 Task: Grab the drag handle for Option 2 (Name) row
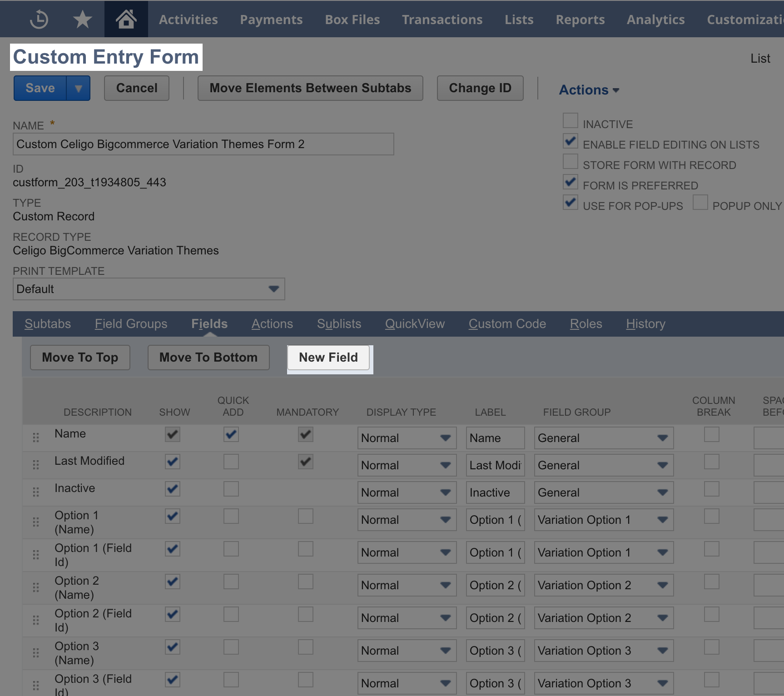coord(36,587)
